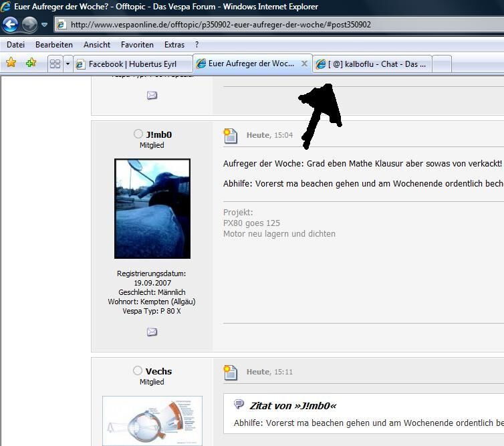The height and width of the screenshot is (446, 504).
Task: Open a new empty browser tab
Action: [442, 64]
